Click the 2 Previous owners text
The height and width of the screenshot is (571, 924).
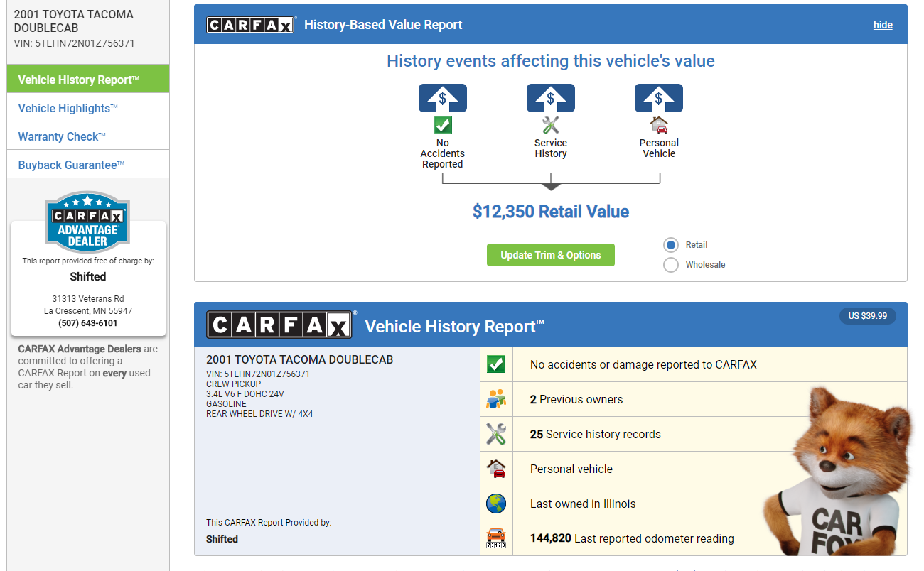[576, 399]
